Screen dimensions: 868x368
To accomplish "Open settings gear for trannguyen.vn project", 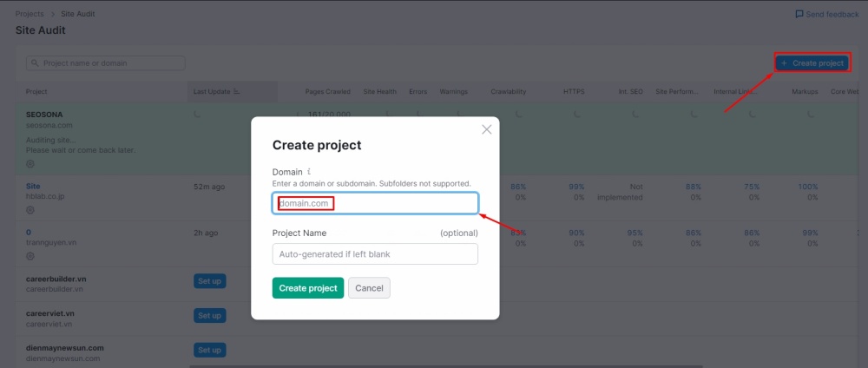I will pos(30,256).
